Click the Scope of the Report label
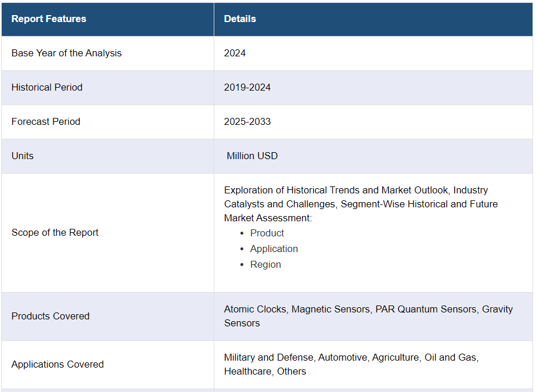The image size is (536, 392). click(x=55, y=232)
